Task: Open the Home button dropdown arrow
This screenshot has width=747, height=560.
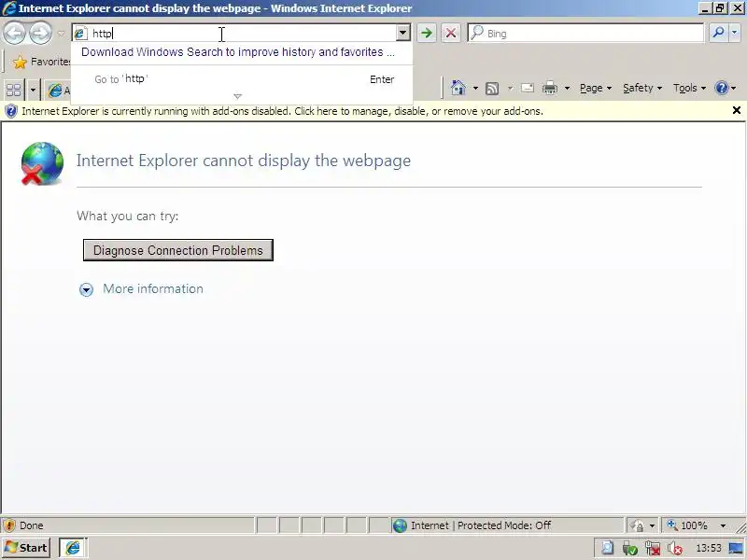Action: click(x=475, y=88)
